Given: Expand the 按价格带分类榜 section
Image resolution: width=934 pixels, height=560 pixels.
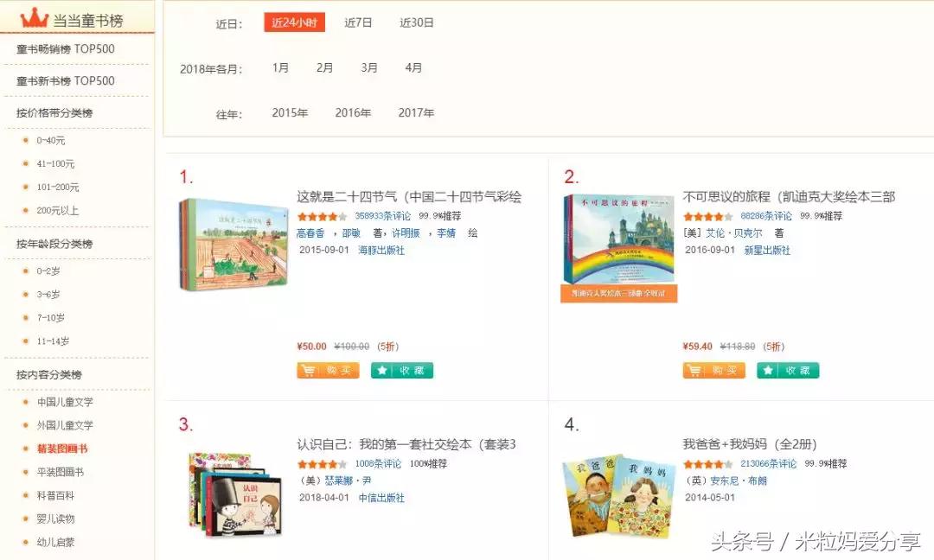Looking at the screenshot, I should [x=54, y=112].
